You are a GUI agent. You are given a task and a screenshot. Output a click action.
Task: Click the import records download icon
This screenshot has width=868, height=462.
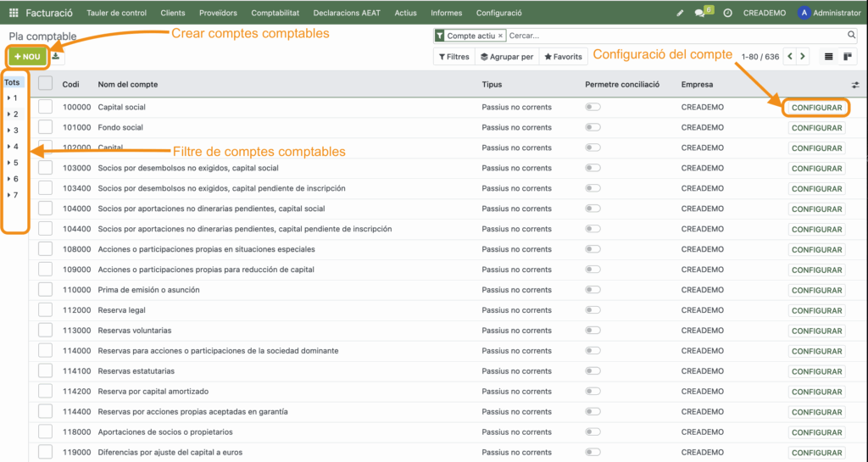(55, 57)
